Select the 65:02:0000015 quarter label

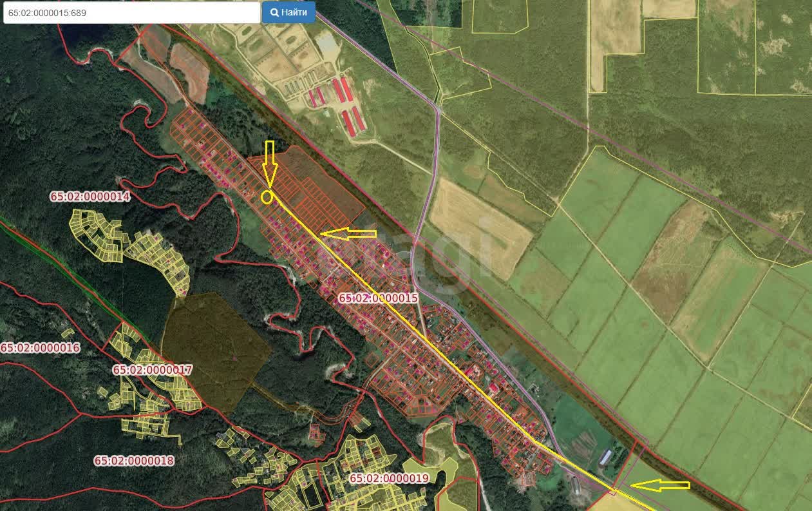[379, 298]
